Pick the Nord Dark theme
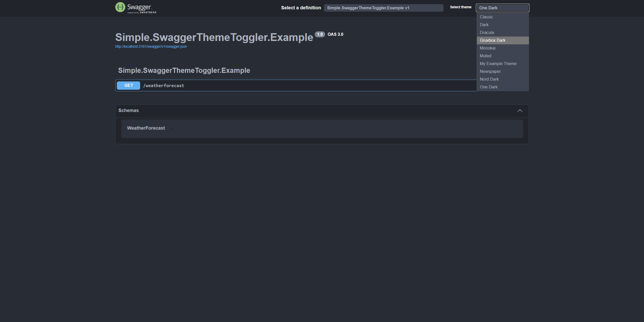The height and width of the screenshot is (322, 644). 489,79
